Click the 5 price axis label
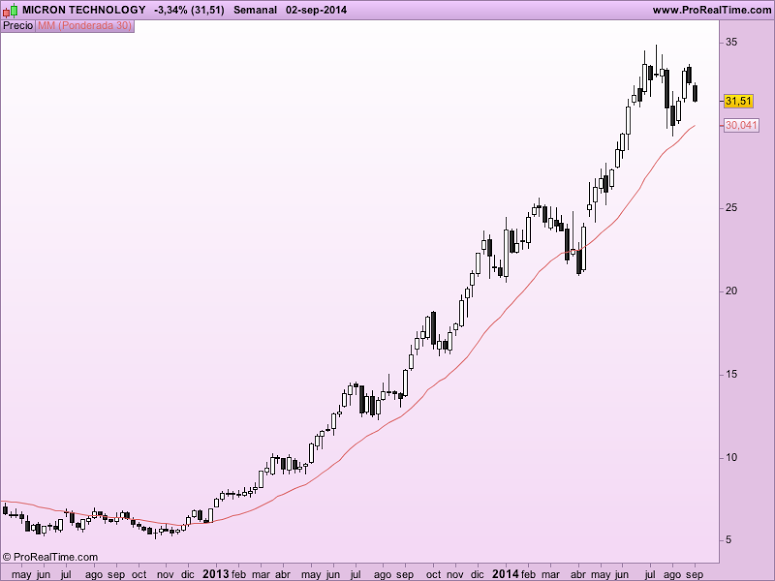The image size is (775, 581). (x=729, y=540)
